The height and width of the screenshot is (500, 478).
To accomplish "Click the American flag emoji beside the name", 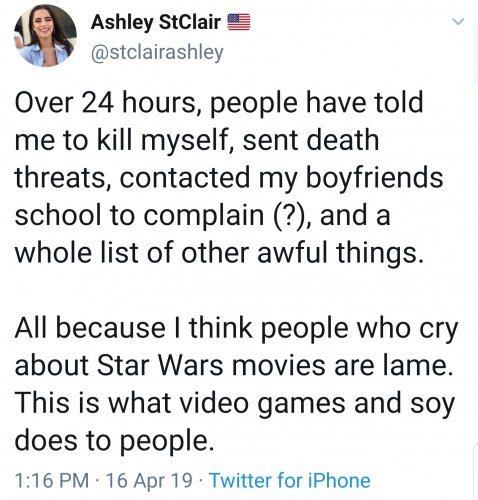I will point(239,22).
